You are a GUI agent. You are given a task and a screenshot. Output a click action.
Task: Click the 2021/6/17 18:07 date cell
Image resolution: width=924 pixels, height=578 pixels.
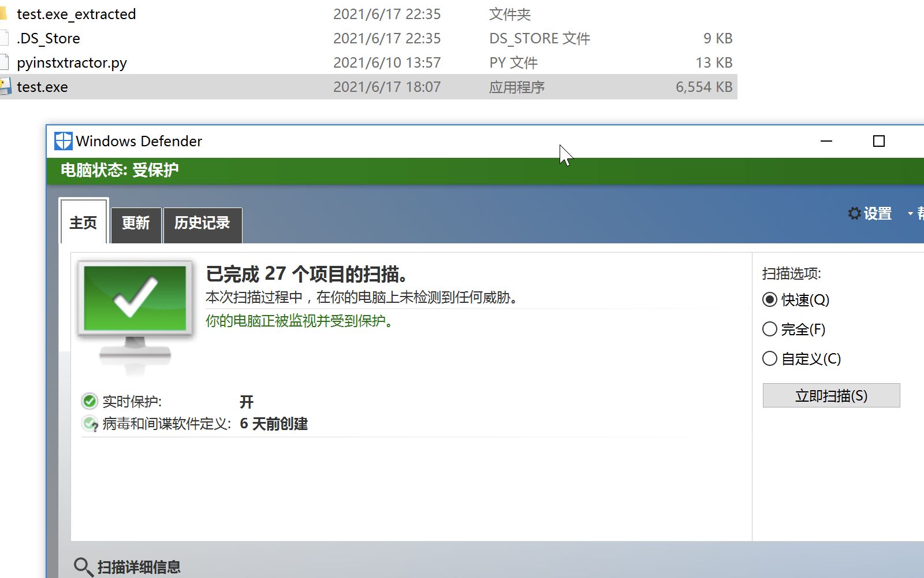(x=387, y=87)
